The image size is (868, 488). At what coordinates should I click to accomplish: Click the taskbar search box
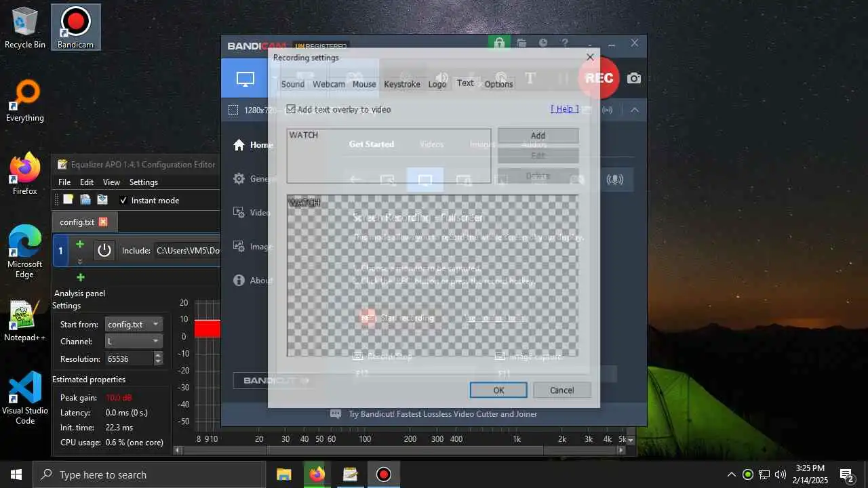pos(149,474)
